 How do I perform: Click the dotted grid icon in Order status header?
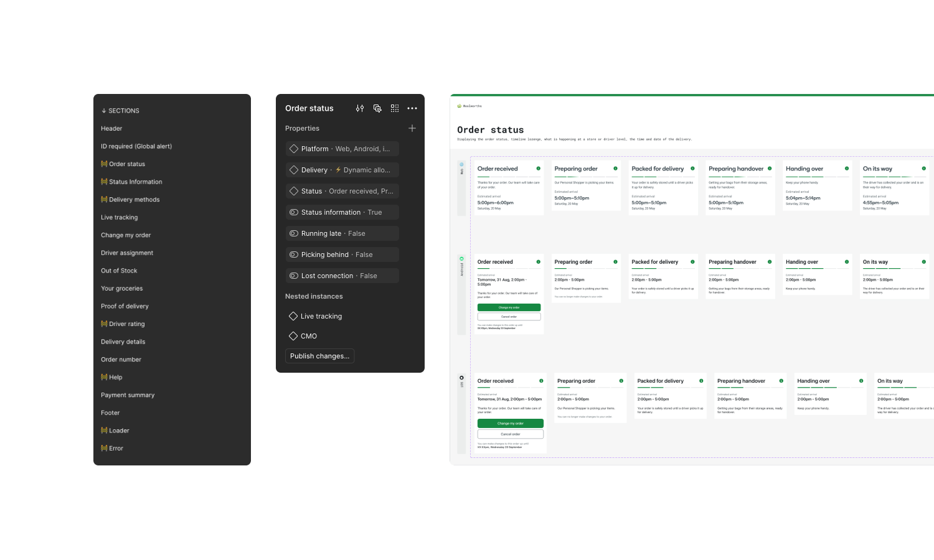pos(395,108)
